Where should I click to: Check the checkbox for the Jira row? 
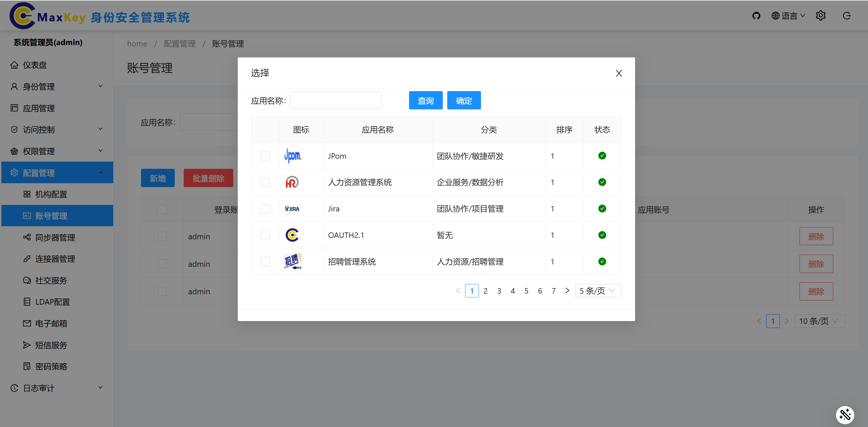click(265, 208)
